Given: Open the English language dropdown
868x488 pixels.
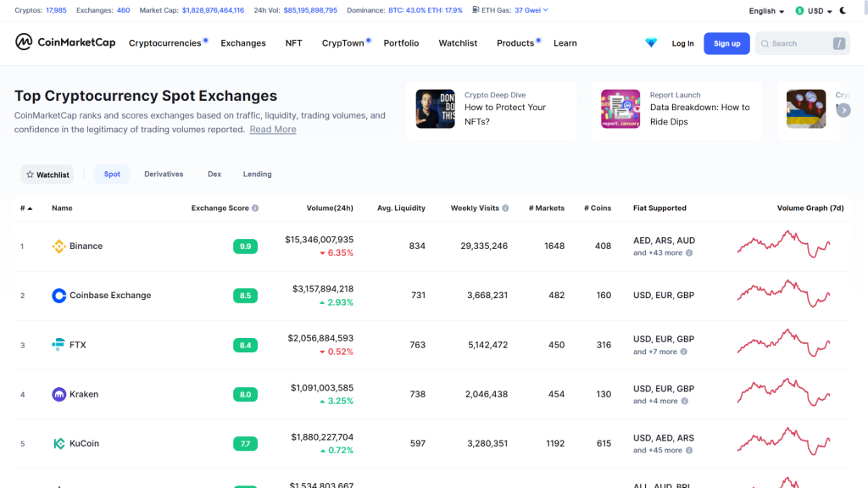Looking at the screenshot, I should [x=766, y=11].
